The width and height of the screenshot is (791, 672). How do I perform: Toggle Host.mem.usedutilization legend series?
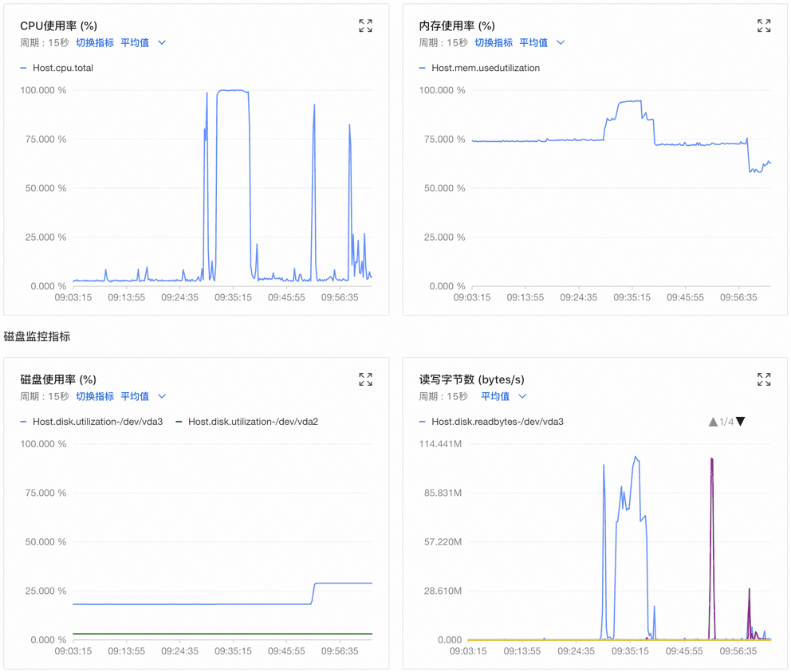pos(479,68)
